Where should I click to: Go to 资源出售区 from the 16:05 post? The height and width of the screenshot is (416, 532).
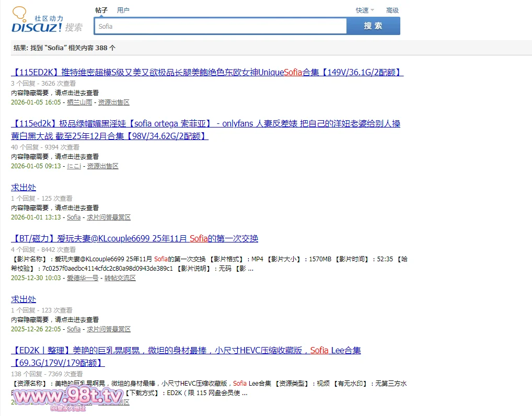(x=114, y=102)
